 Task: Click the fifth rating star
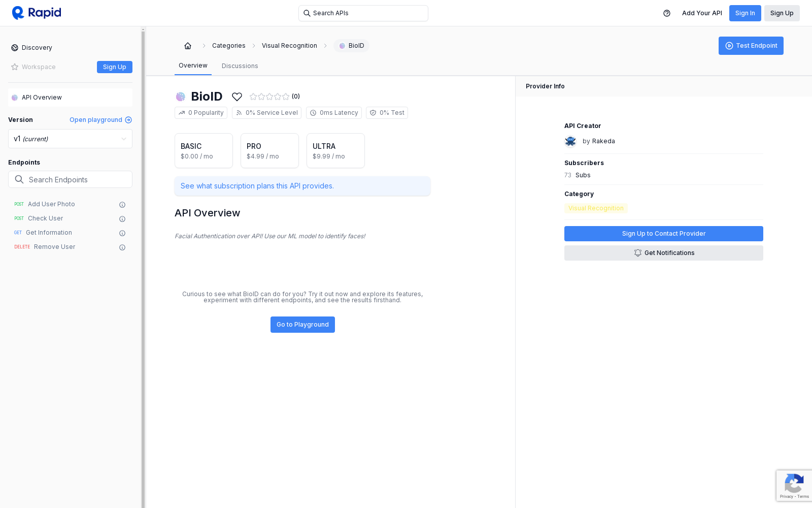click(286, 97)
